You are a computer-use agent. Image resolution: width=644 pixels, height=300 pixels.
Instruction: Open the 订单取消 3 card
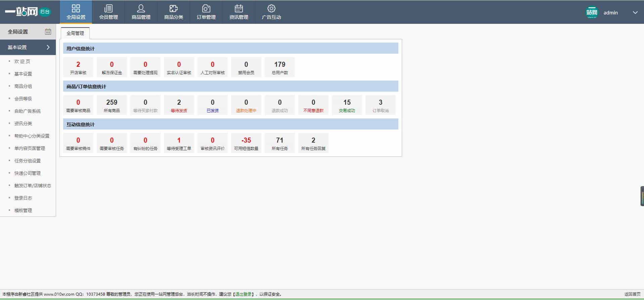(381, 105)
